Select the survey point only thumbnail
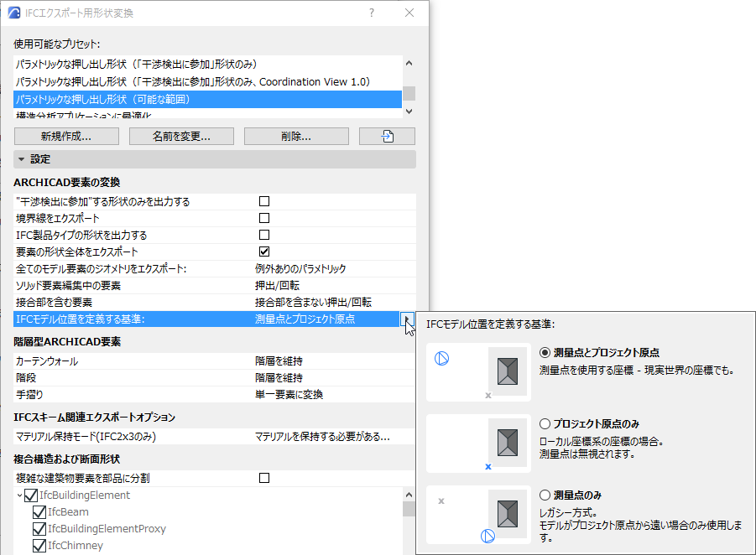This screenshot has width=756, height=555. [478, 515]
